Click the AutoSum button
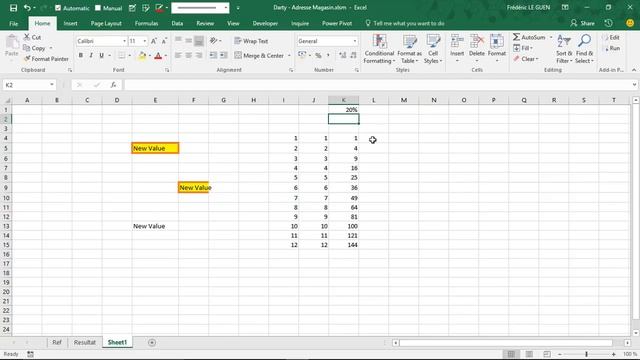 click(x=530, y=37)
